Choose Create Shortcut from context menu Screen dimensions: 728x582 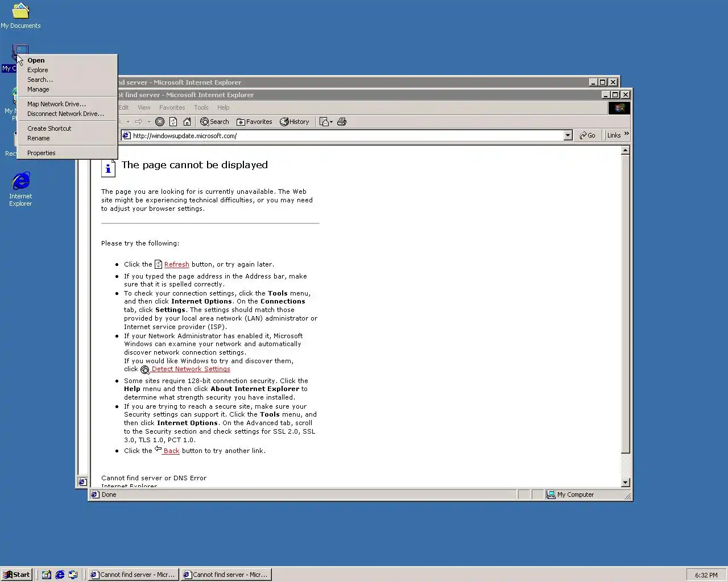pos(67,128)
